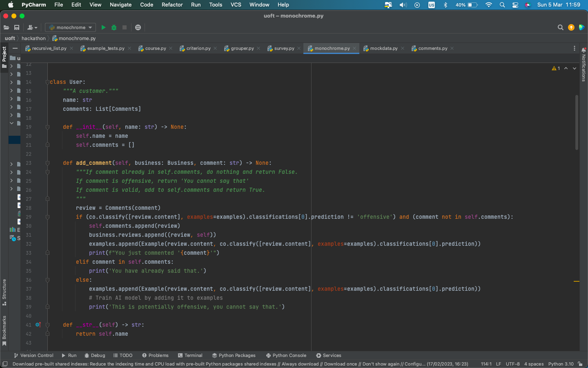The height and width of the screenshot is (368, 588).
Task: Toggle the Project tool window sidebar button
Action: [x=4, y=57]
